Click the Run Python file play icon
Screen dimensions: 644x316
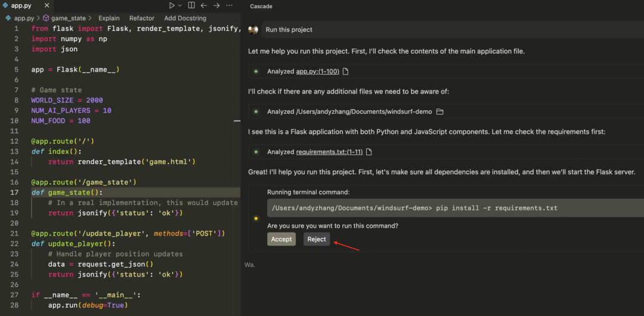(171, 5)
